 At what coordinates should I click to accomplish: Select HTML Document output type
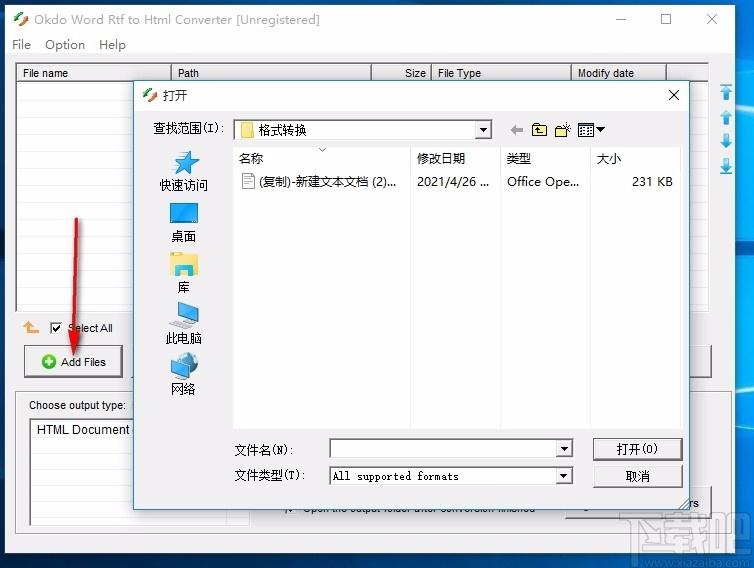[x=83, y=429]
